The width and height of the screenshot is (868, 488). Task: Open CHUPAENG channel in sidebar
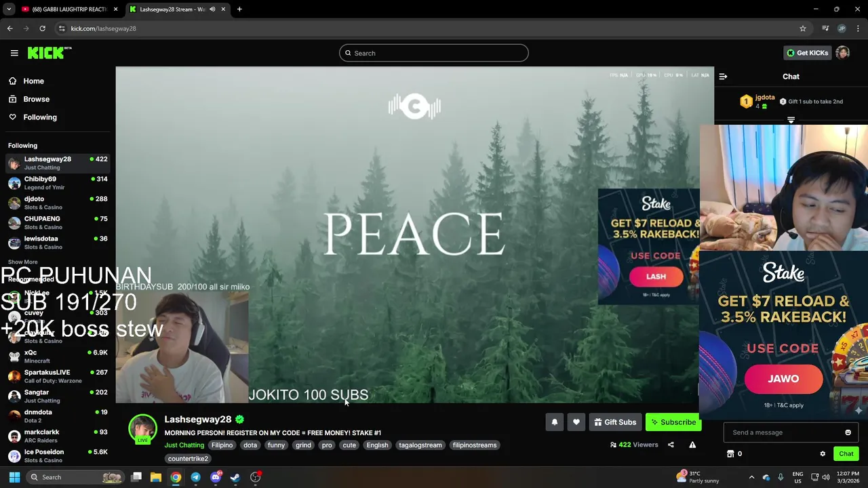pos(58,222)
